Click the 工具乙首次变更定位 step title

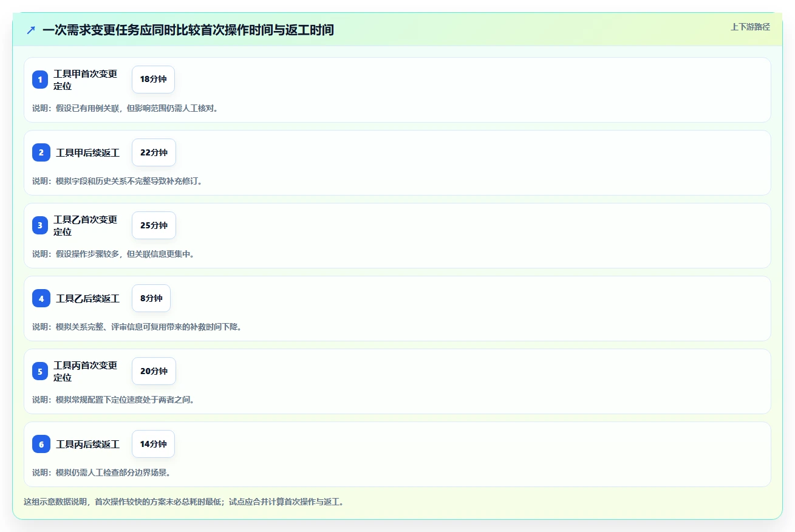(x=85, y=225)
